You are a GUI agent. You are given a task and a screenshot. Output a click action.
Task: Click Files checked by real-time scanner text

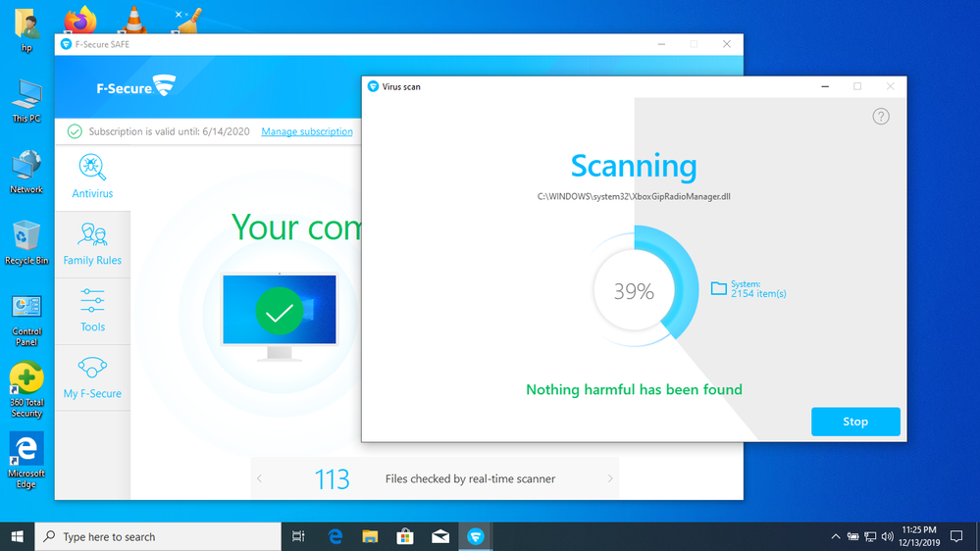pos(470,478)
